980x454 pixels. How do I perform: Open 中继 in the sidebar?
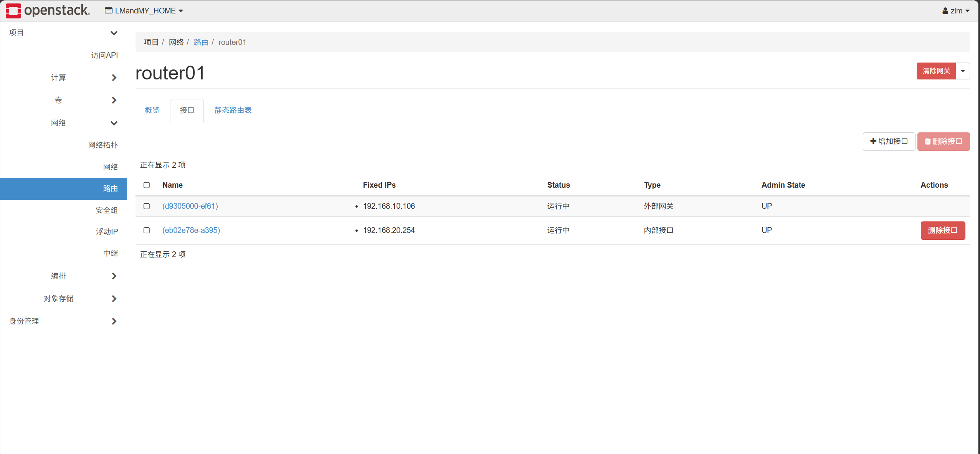[111, 253]
